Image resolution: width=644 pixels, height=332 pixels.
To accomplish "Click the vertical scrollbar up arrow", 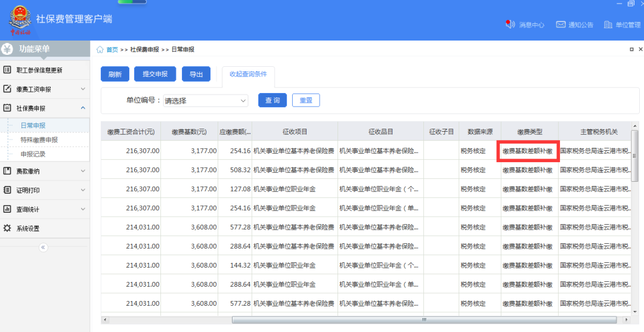I will click(634, 126).
